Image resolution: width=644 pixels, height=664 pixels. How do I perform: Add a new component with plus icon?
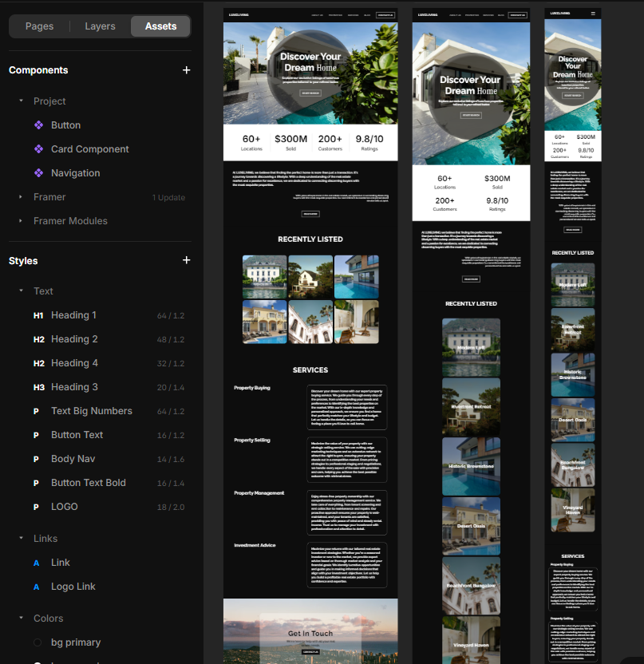click(186, 70)
